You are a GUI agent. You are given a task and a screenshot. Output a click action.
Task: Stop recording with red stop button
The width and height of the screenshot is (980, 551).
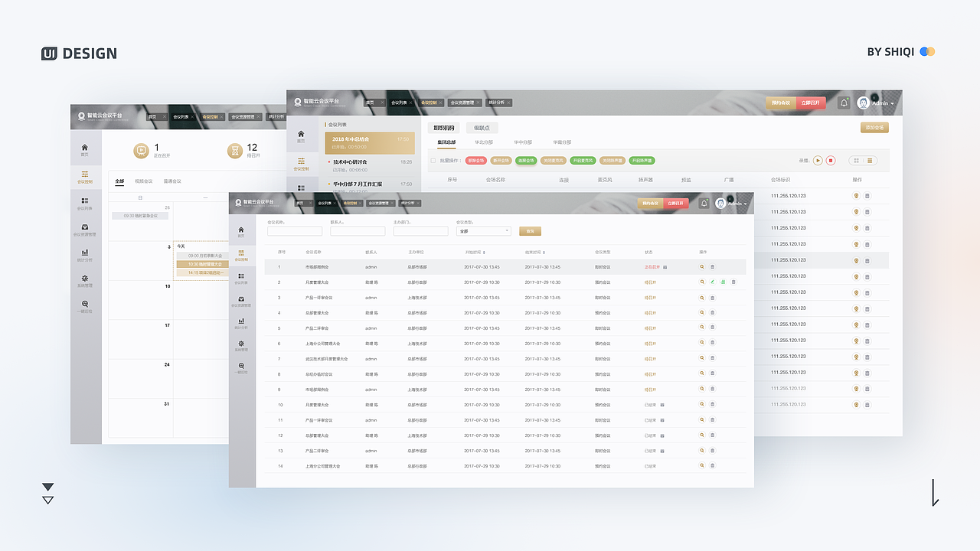coord(831,161)
